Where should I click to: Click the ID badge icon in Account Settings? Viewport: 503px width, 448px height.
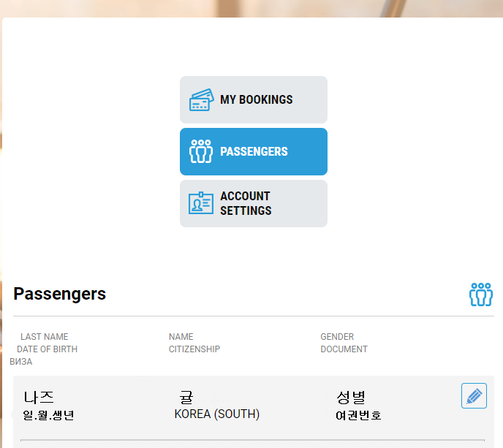point(201,203)
